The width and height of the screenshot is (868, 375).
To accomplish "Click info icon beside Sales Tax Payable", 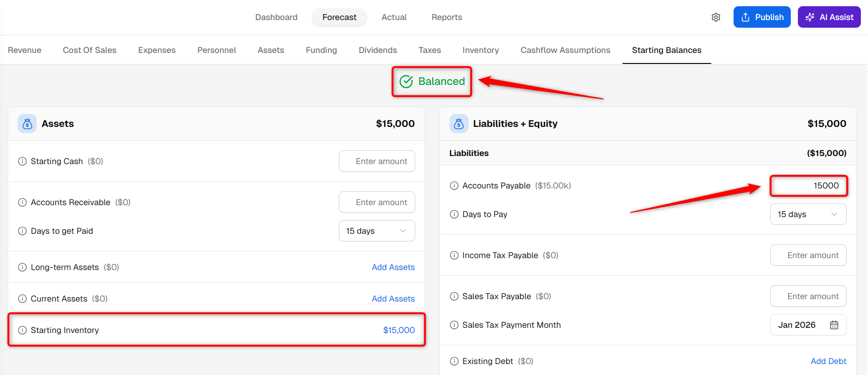I will click(454, 296).
